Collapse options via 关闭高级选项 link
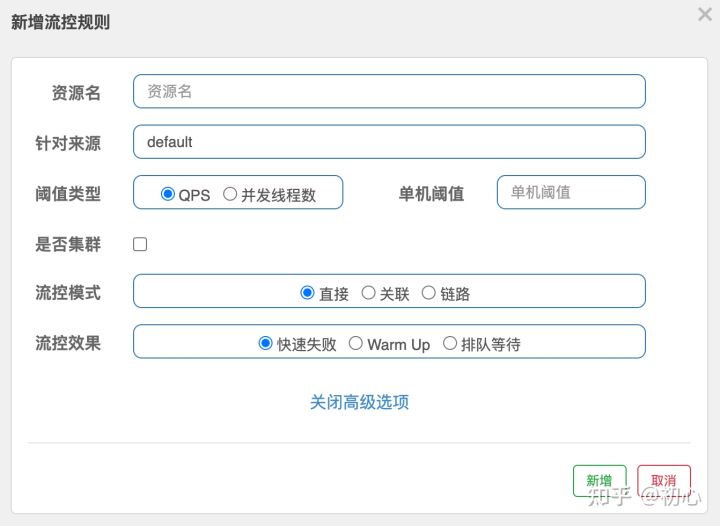720x526 pixels. coord(360,402)
